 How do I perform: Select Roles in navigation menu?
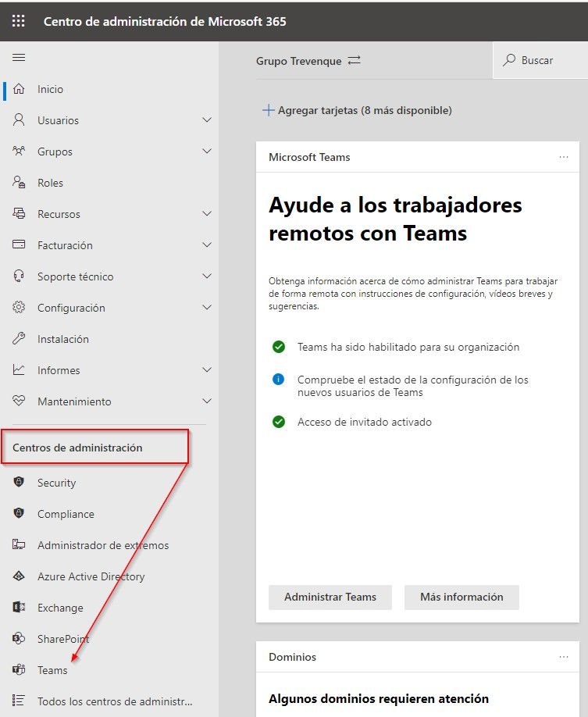click(50, 183)
